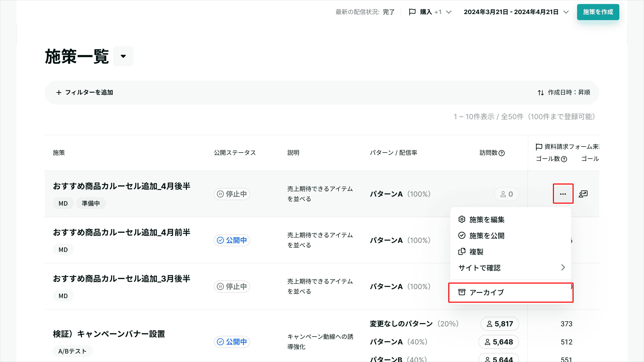Click the 訪問数 help question mark icon

pyautogui.click(x=502, y=153)
